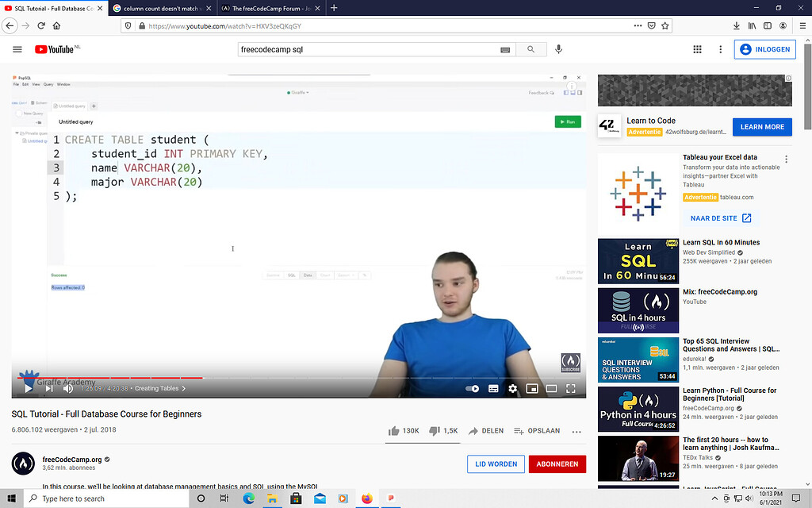Expand the Creating Tables chapter list
The image size is (812, 508).
click(160, 388)
